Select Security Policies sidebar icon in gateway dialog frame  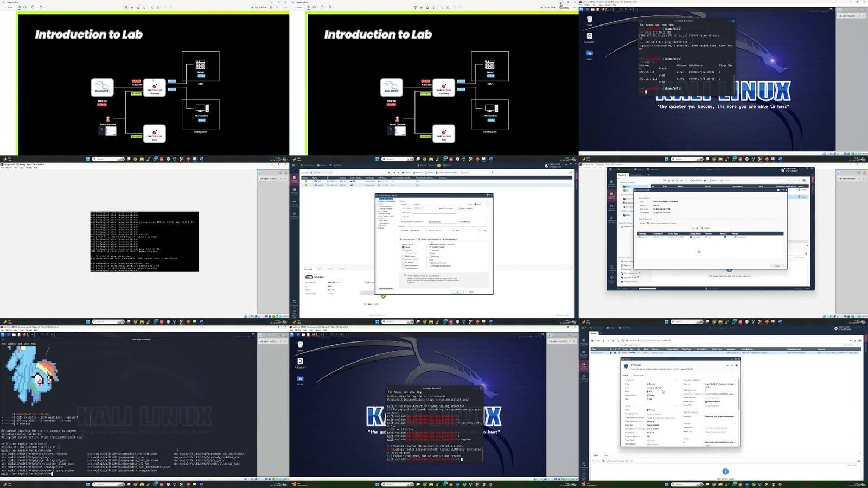[x=294, y=192]
